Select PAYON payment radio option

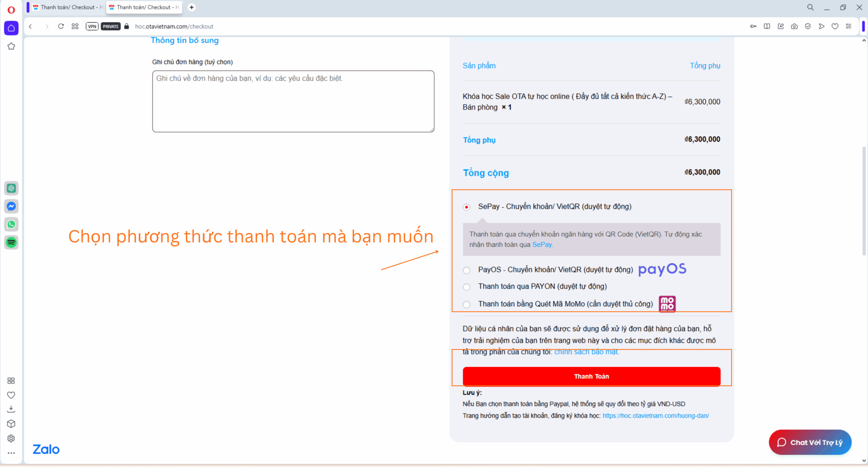click(x=467, y=287)
